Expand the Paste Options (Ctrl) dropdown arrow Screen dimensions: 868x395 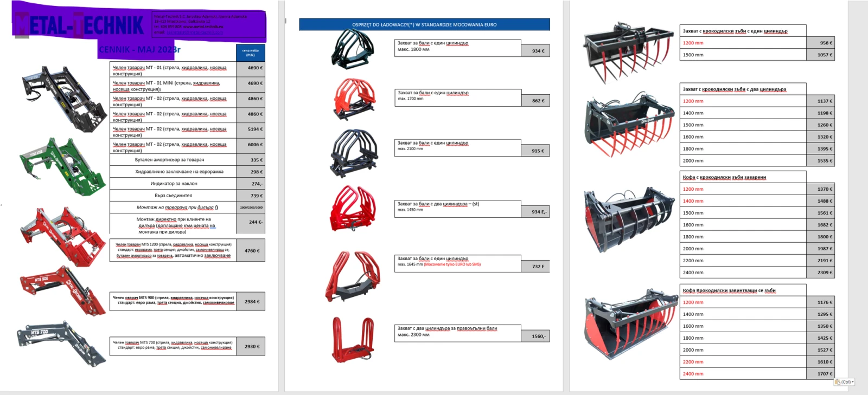point(853,382)
